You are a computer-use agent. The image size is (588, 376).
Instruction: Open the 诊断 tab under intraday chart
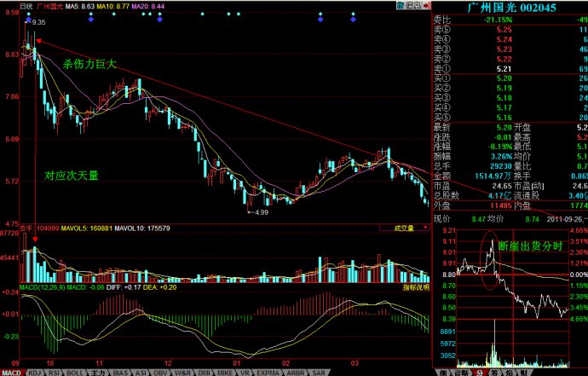(x=460, y=372)
